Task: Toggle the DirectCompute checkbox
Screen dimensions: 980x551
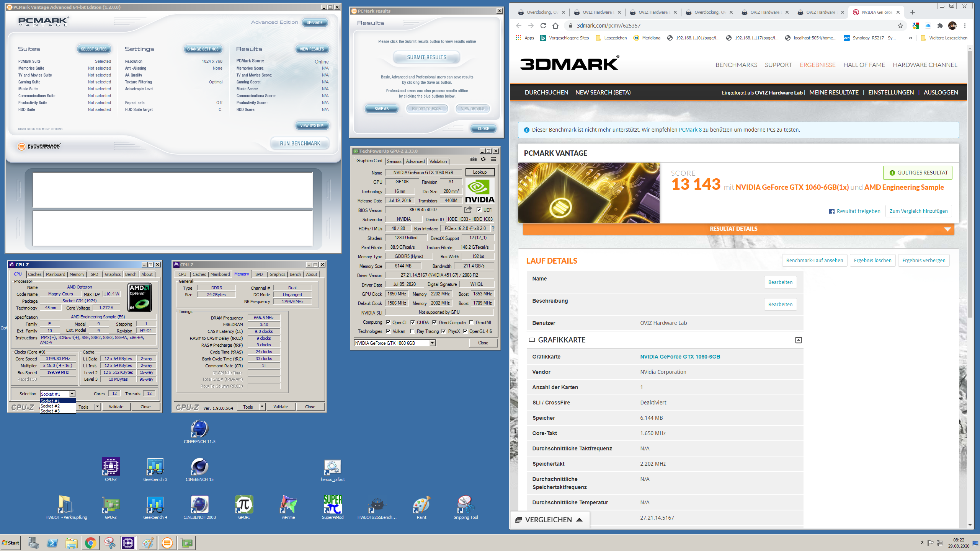Action: [434, 322]
